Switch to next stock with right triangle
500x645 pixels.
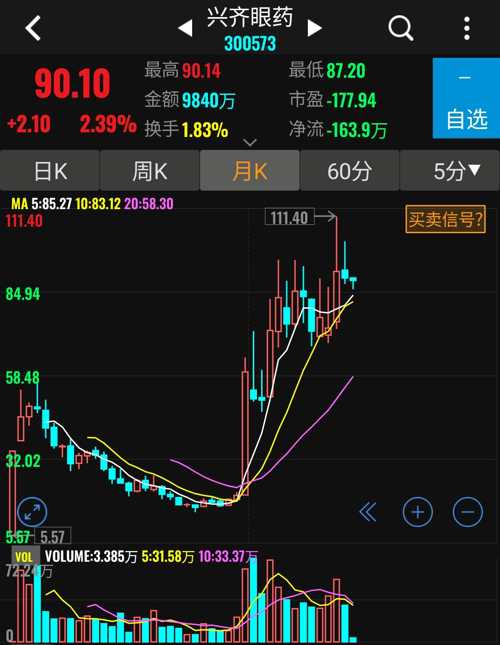(314, 28)
